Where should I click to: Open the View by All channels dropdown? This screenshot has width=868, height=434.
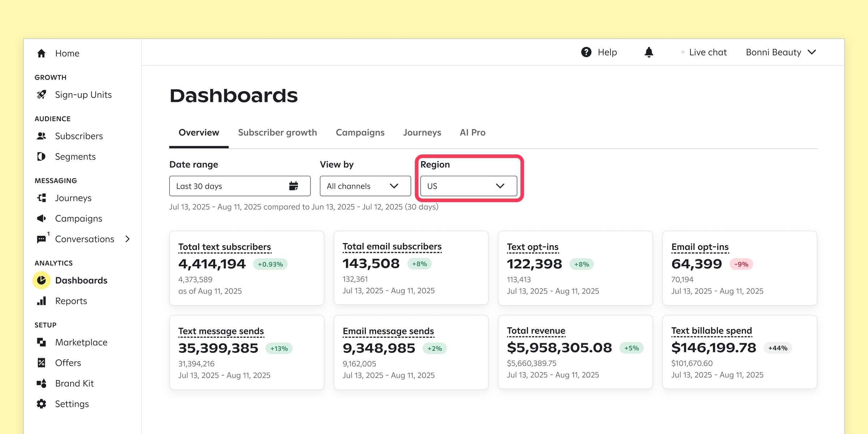click(365, 186)
